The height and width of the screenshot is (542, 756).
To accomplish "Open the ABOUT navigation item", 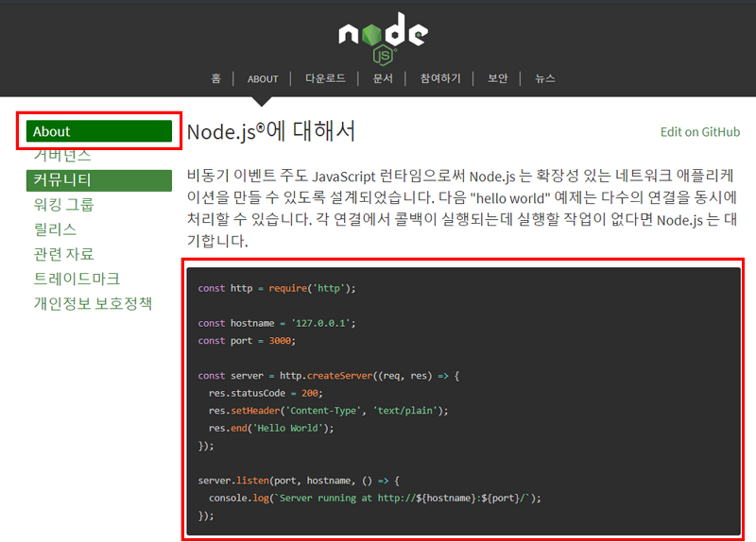I will coord(263,78).
